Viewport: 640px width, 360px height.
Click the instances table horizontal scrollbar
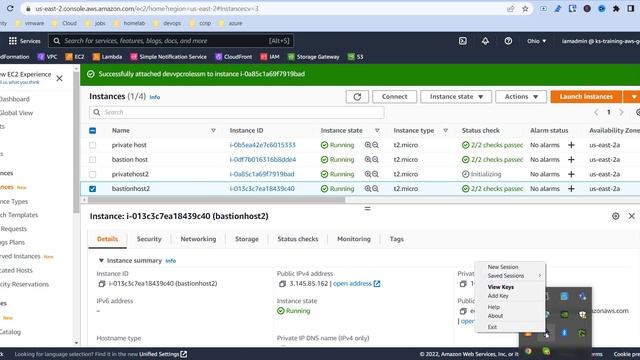[217, 200]
